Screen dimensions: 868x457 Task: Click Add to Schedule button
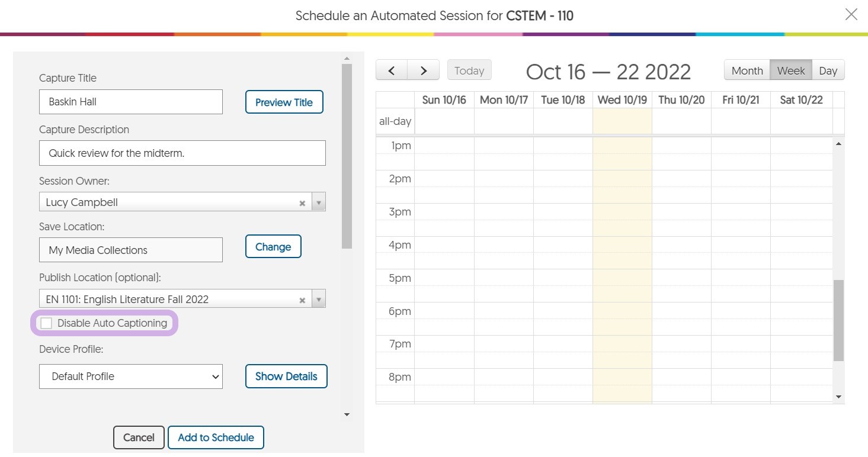click(216, 437)
